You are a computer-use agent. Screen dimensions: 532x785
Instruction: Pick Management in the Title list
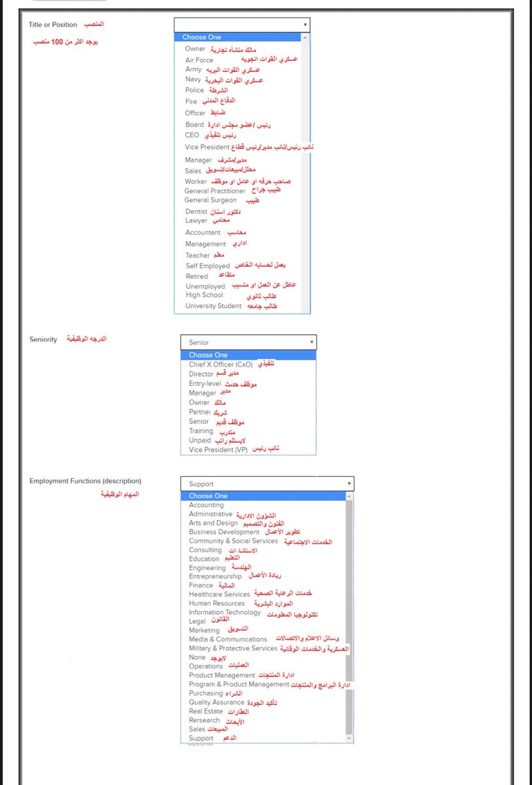point(205,244)
